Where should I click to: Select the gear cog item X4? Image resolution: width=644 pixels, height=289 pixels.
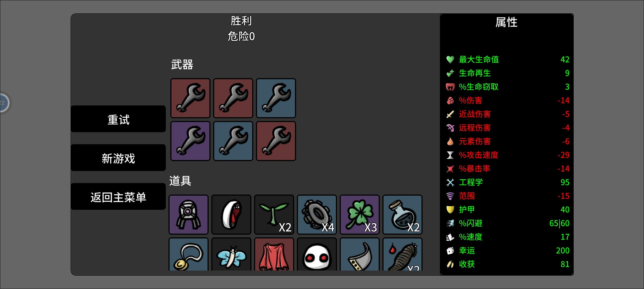point(317,215)
